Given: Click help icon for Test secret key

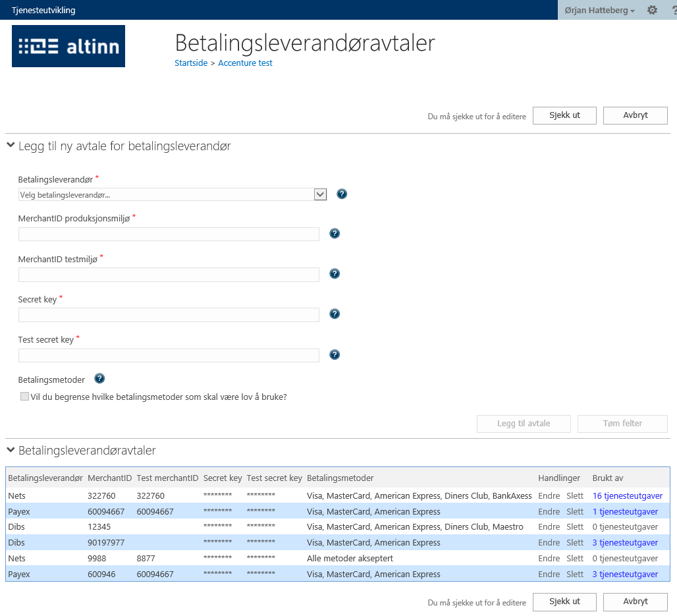Looking at the screenshot, I should point(335,355).
